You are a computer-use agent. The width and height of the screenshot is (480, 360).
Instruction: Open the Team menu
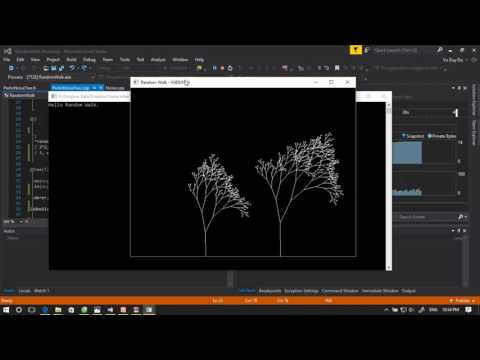(108, 60)
